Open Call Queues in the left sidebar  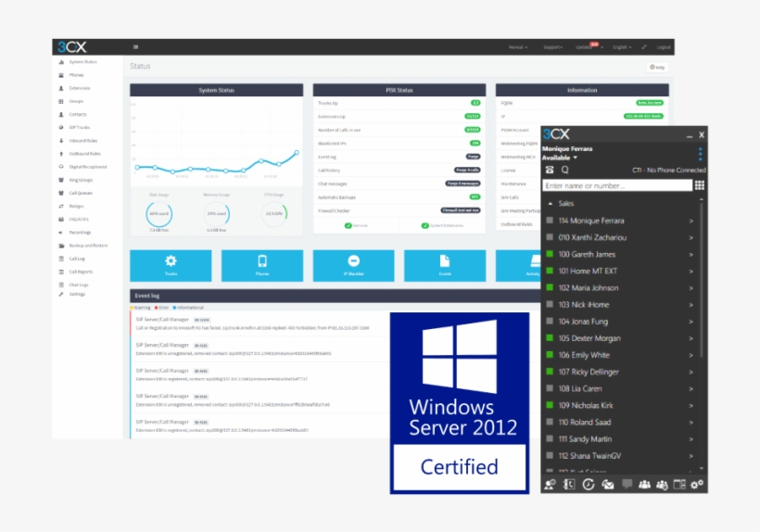[81, 193]
